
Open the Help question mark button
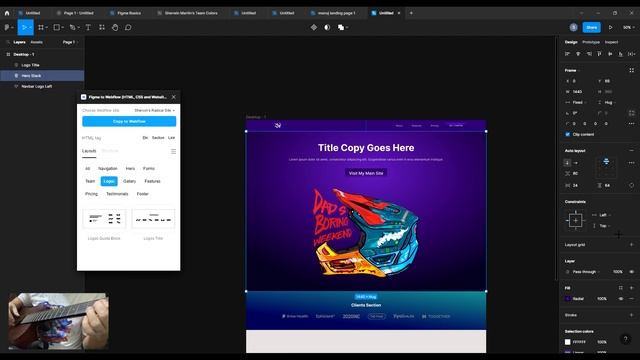(x=625, y=339)
